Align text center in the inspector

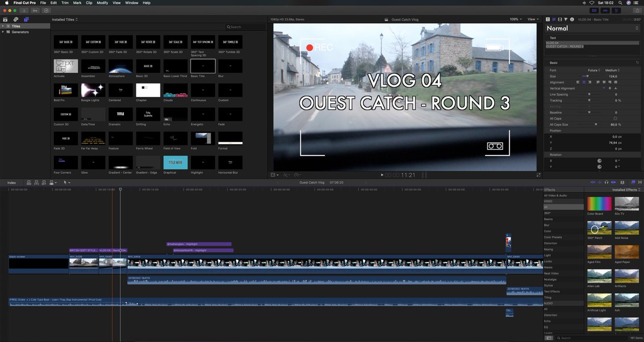[584, 82]
